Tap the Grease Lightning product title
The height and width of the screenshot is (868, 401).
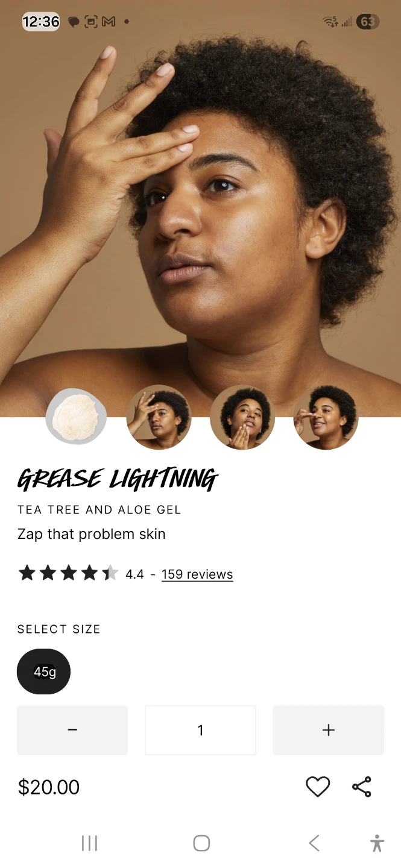(x=118, y=479)
